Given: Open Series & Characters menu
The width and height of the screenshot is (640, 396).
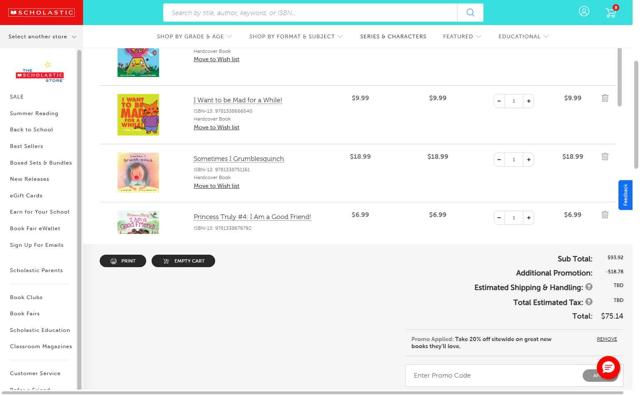Looking at the screenshot, I should 393,36.
